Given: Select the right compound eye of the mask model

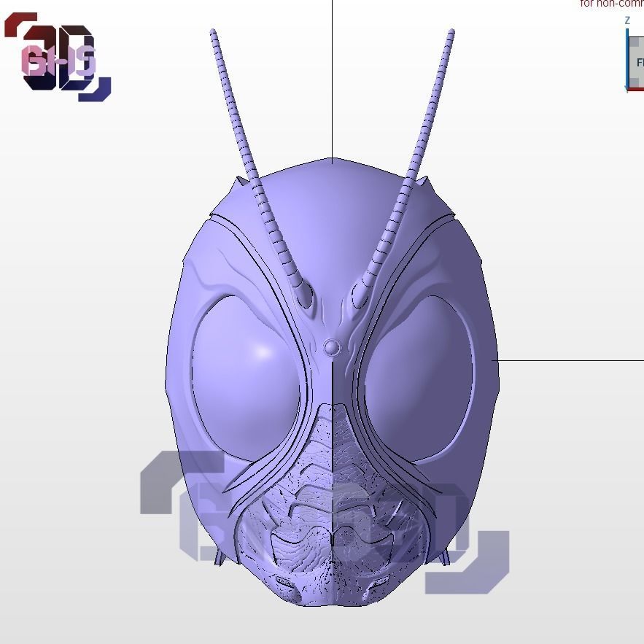Looking at the screenshot, I should [419, 378].
